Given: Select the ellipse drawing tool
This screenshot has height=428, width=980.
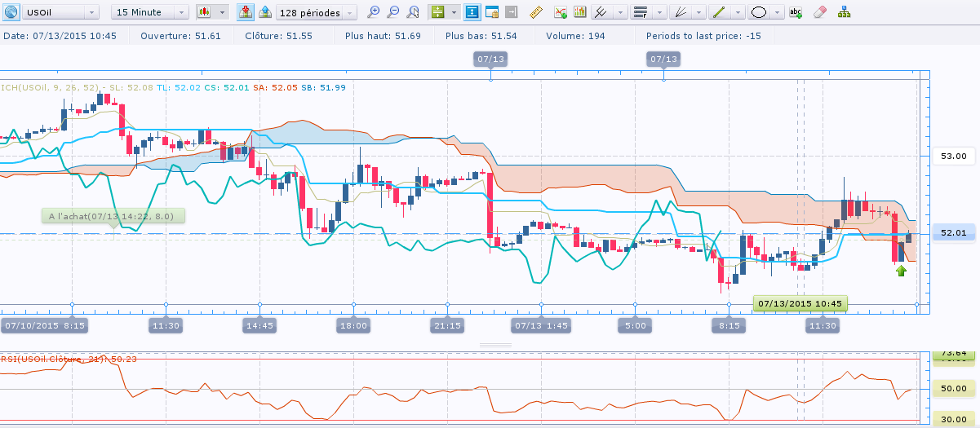Looking at the screenshot, I should pyautogui.click(x=758, y=12).
